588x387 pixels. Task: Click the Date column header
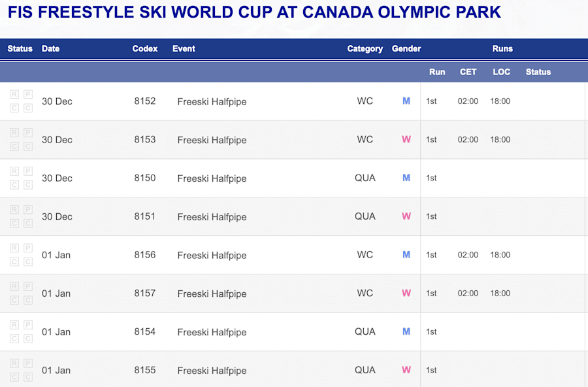[50, 48]
